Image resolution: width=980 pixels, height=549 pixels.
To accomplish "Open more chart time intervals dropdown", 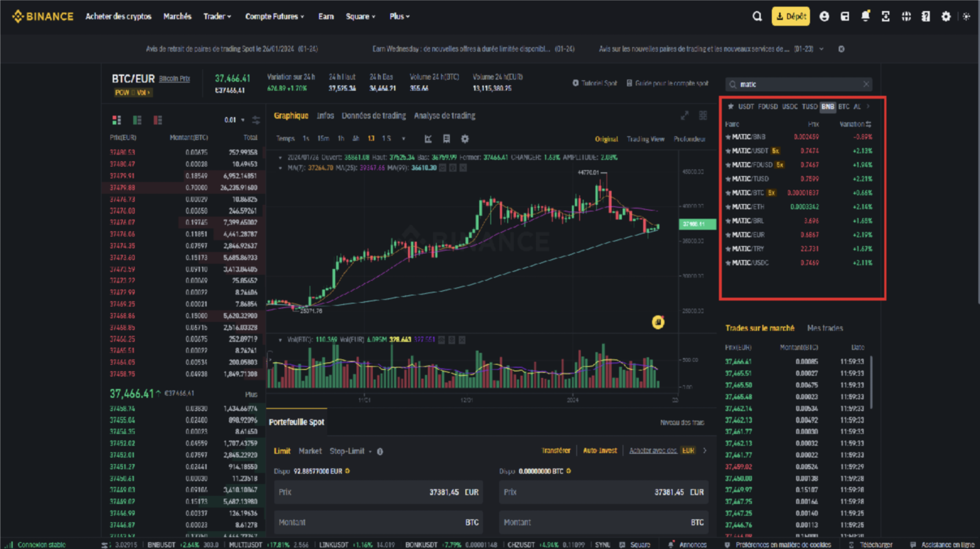I will pyautogui.click(x=404, y=139).
